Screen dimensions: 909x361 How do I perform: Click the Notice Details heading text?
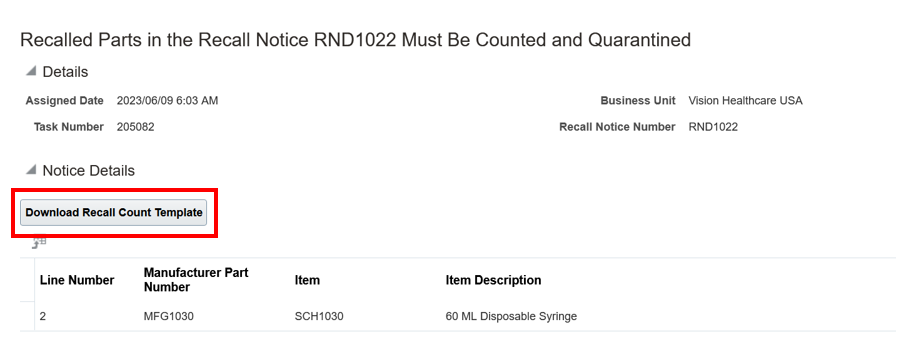pyautogui.click(x=89, y=171)
